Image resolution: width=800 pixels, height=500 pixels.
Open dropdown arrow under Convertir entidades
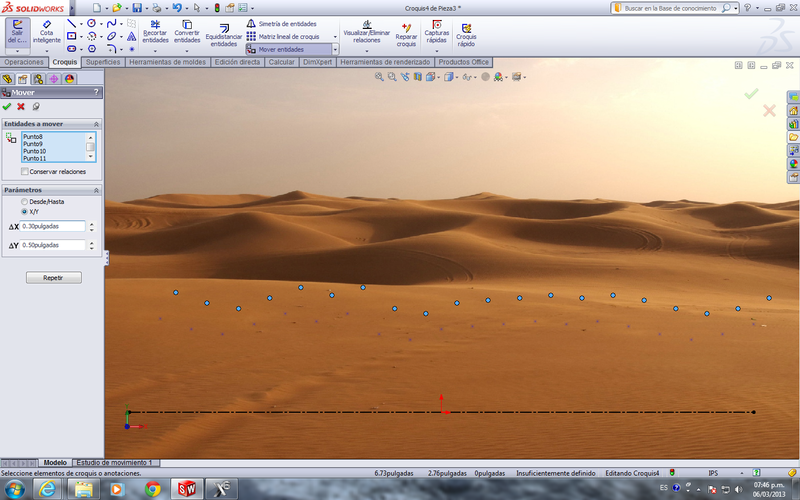187,51
